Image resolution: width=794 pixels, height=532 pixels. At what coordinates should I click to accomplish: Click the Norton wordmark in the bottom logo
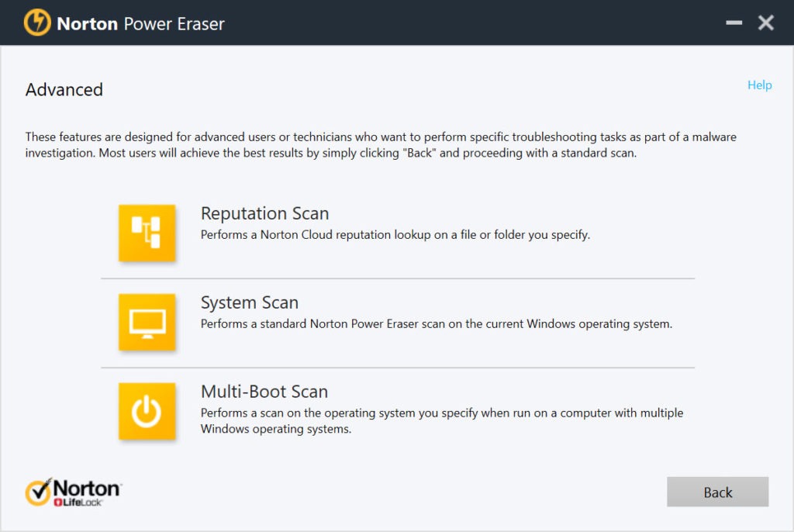click(x=87, y=489)
